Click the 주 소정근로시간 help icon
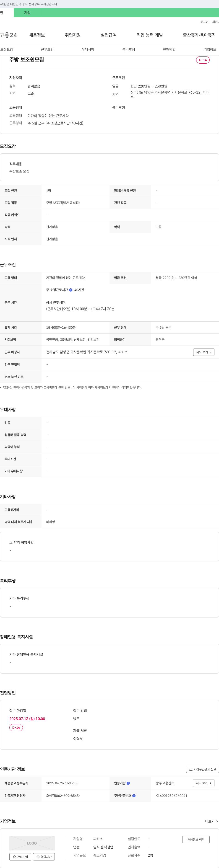Image resolution: width=219 pixels, height=868 pixels. click(x=70, y=290)
